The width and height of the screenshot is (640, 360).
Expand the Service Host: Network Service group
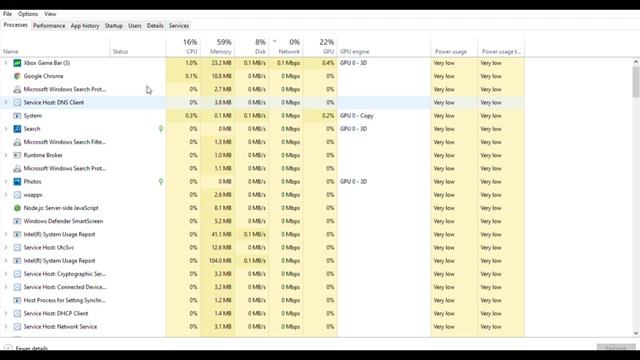[6, 327]
